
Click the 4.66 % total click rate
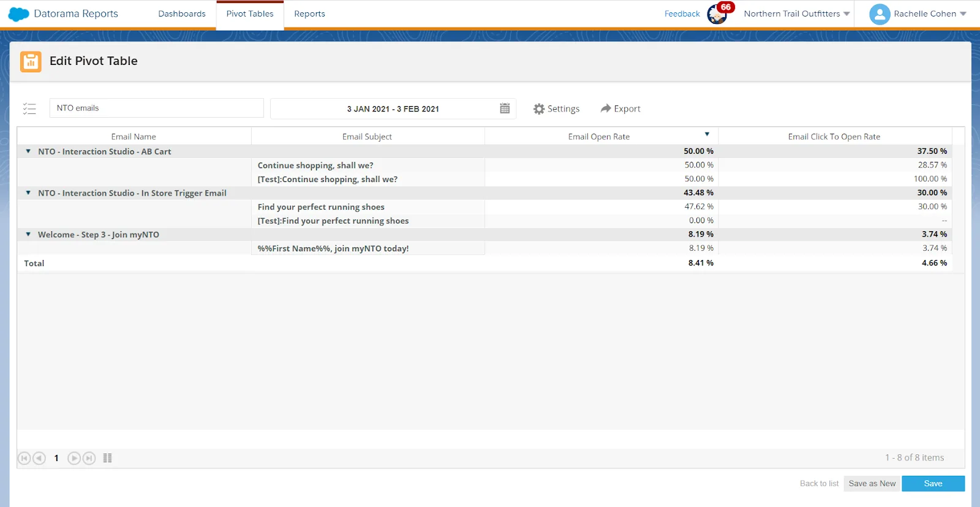934,263
